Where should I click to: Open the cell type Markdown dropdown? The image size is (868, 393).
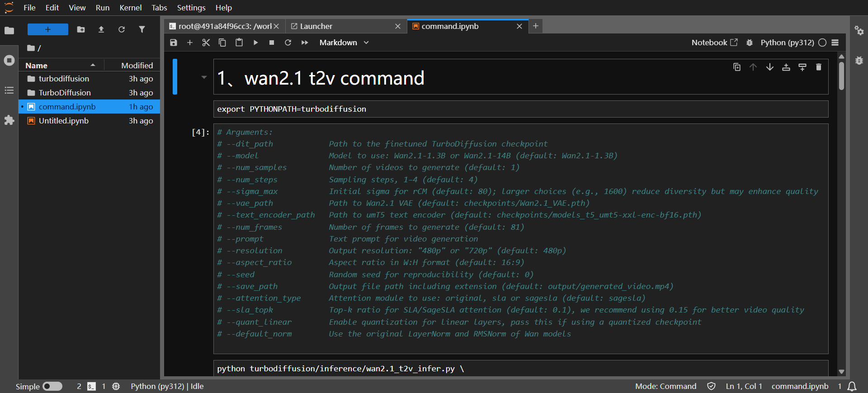tap(344, 43)
